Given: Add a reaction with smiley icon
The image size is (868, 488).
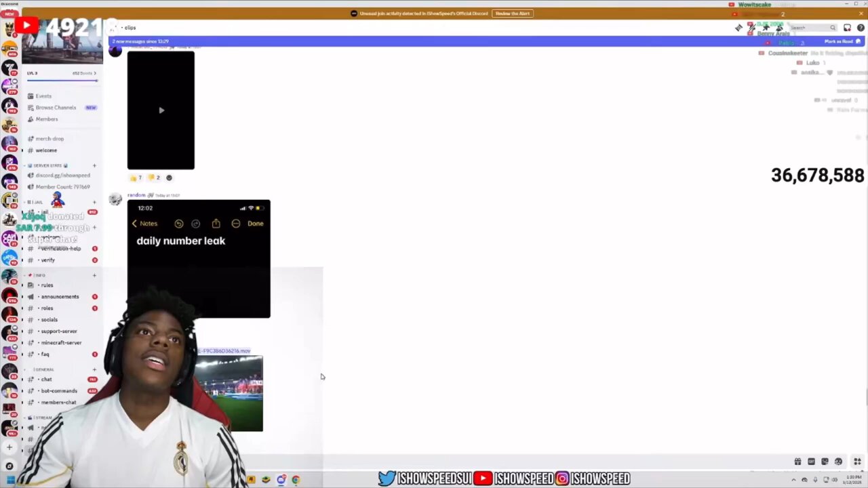Looking at the screenshot, I should [x=169, y=178].
